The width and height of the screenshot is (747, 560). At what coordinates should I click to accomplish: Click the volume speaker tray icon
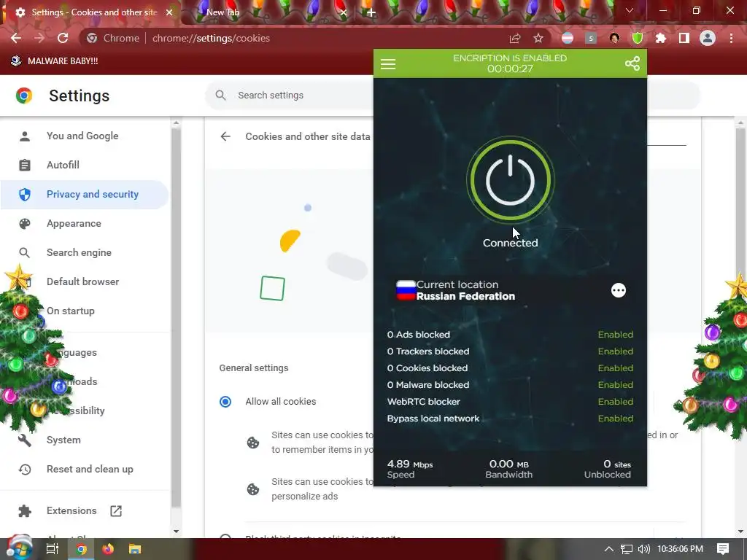(x=643, y=549)
